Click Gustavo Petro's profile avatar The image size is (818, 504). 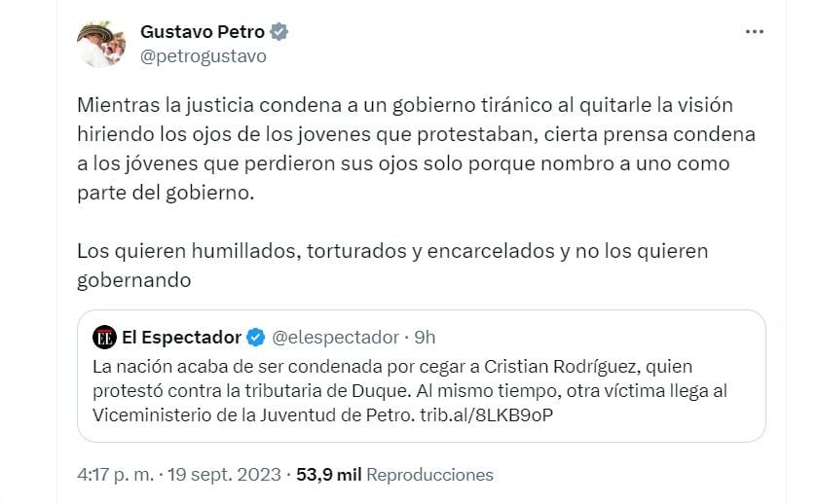click(x=101, y=43)
